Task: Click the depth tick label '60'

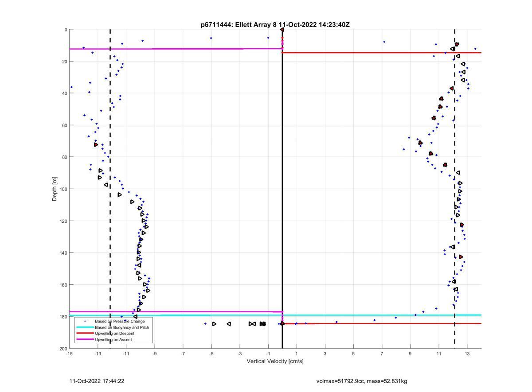Action: click(64, 125)
